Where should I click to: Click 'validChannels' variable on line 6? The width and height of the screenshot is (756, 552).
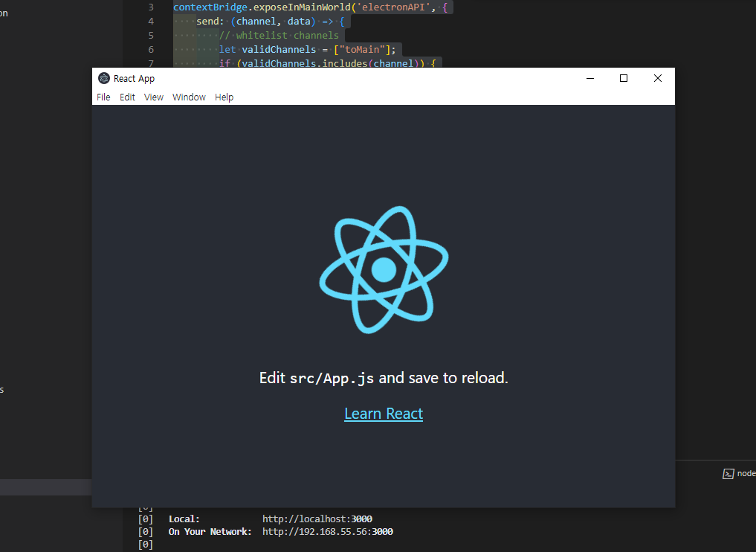[x=279, y=49]
